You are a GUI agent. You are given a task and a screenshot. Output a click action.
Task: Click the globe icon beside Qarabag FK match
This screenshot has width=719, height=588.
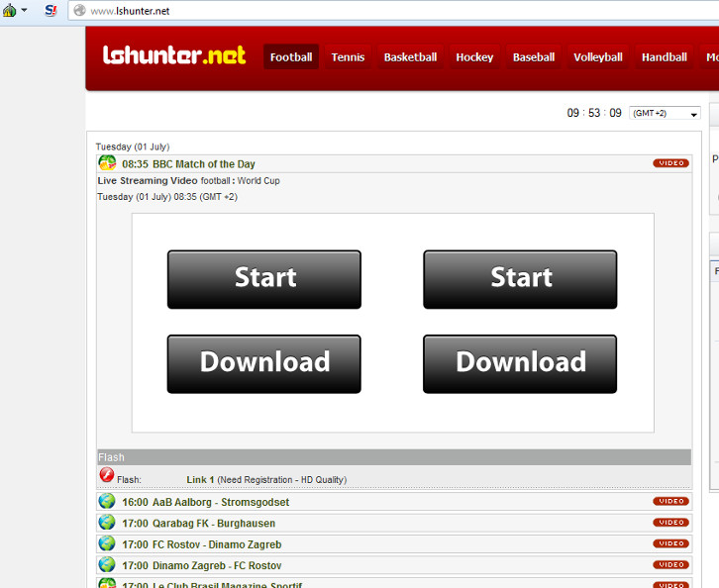tap(107, 523)
